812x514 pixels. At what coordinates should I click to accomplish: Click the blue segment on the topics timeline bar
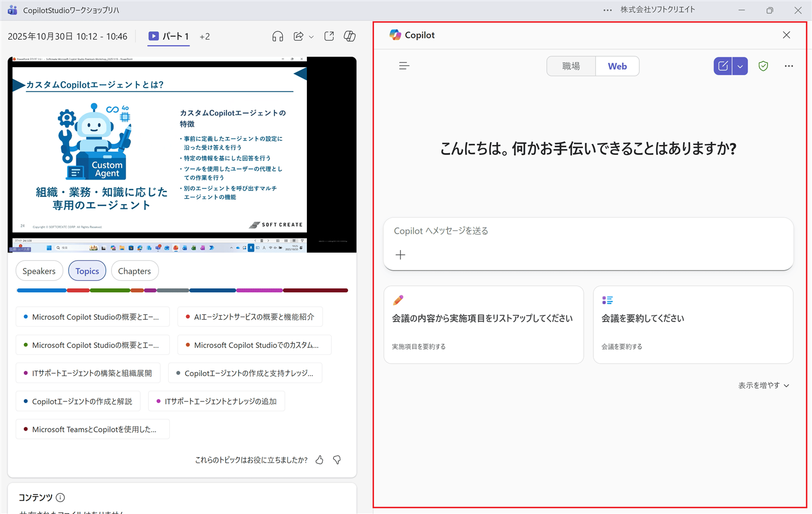coord(41,290)
